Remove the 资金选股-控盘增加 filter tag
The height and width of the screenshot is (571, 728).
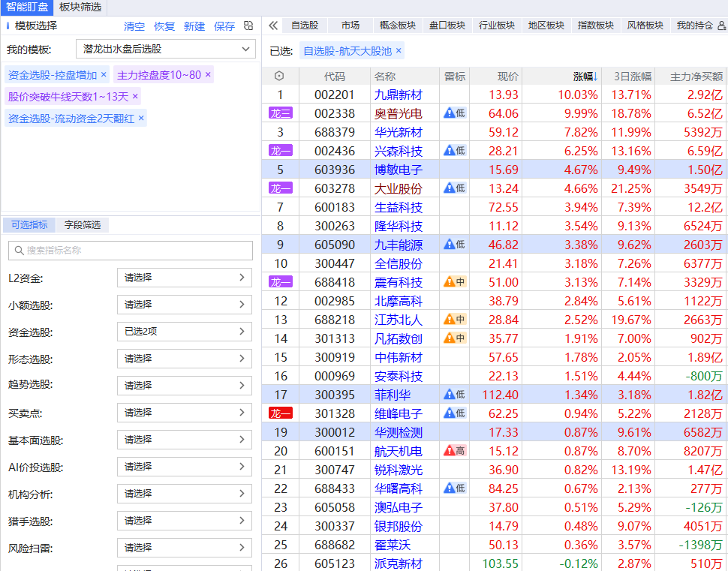pyautogui.click(x=104, y=75)
